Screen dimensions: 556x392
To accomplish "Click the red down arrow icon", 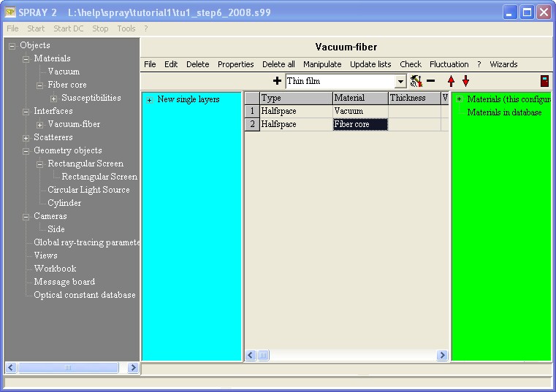I will [x=465, y=81].
